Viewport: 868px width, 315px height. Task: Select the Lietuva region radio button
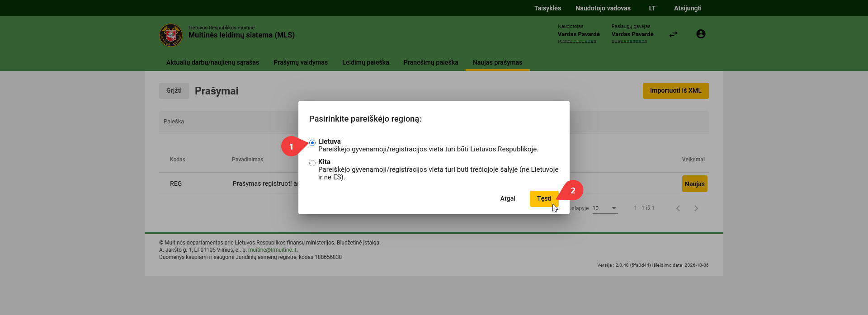coord(312,143)
